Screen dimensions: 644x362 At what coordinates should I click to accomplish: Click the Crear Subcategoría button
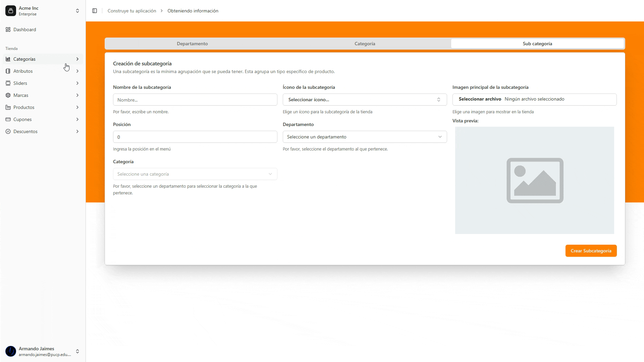coord(591,250)
